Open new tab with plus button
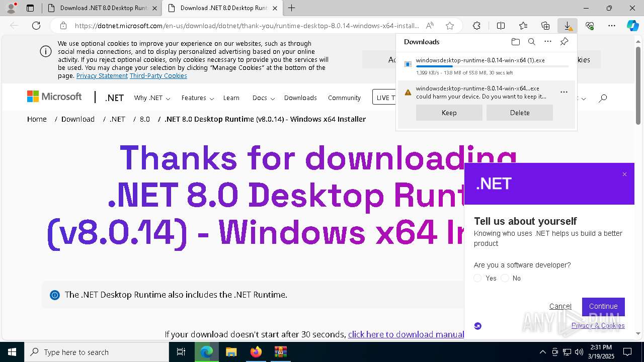The height and width of the screenshot is (362, 644). click(x=291, y=8)
